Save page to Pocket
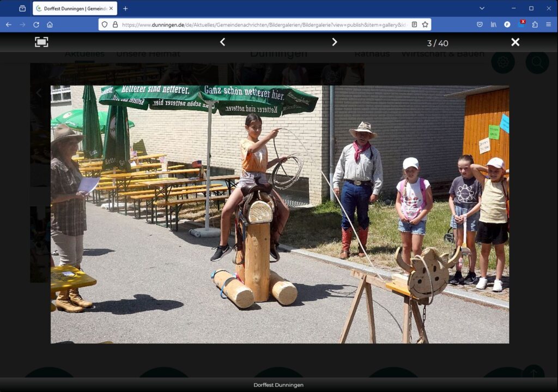 coord(480,25)
